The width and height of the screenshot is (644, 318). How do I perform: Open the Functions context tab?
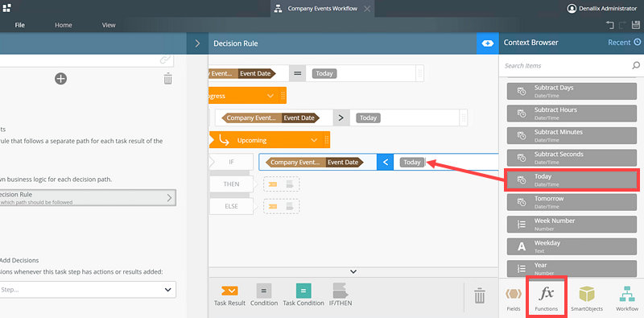point(547,299)
